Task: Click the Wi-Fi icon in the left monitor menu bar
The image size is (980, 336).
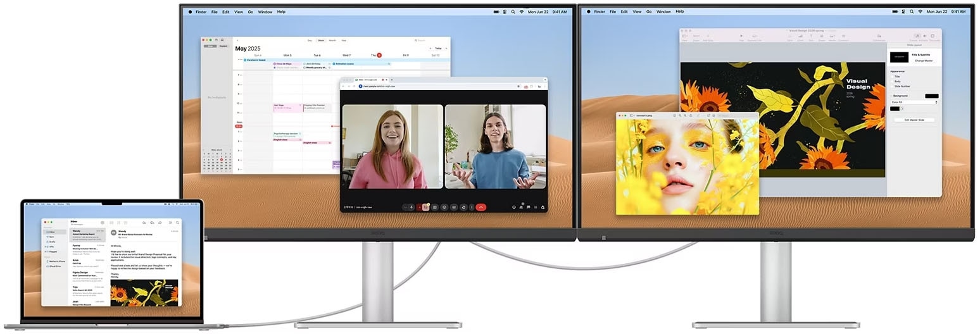Action: click(x=522, y=11)
